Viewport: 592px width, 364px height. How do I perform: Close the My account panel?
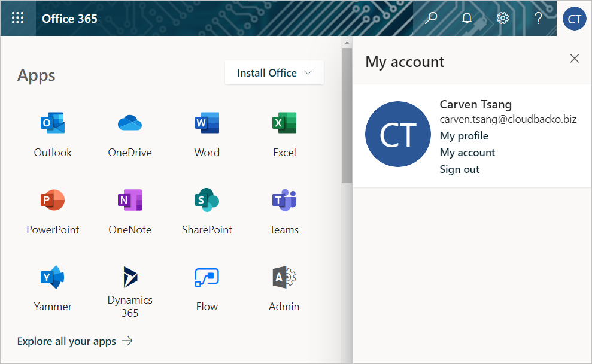click(x=575, y=58)
